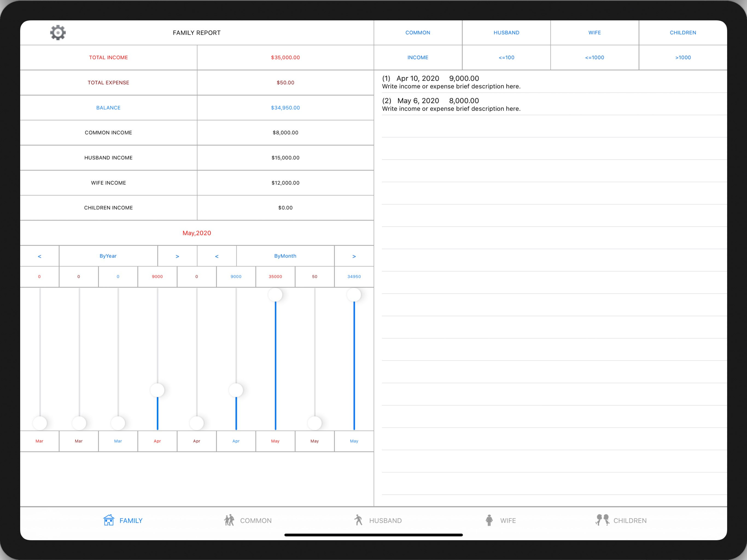Tap the Wife figure icon
The height and width of the screenshot is (560, 747).
pos(489,520)
